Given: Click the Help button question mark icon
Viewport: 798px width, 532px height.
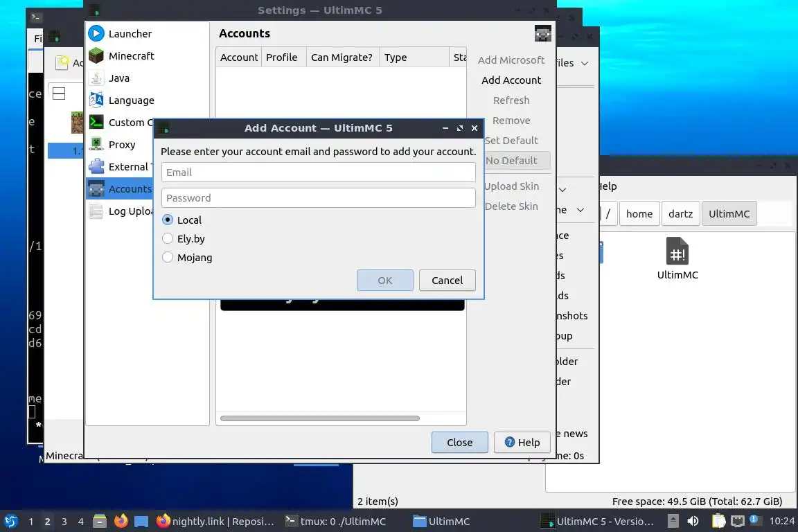Looking at the screenshot, I should [509, 442].
